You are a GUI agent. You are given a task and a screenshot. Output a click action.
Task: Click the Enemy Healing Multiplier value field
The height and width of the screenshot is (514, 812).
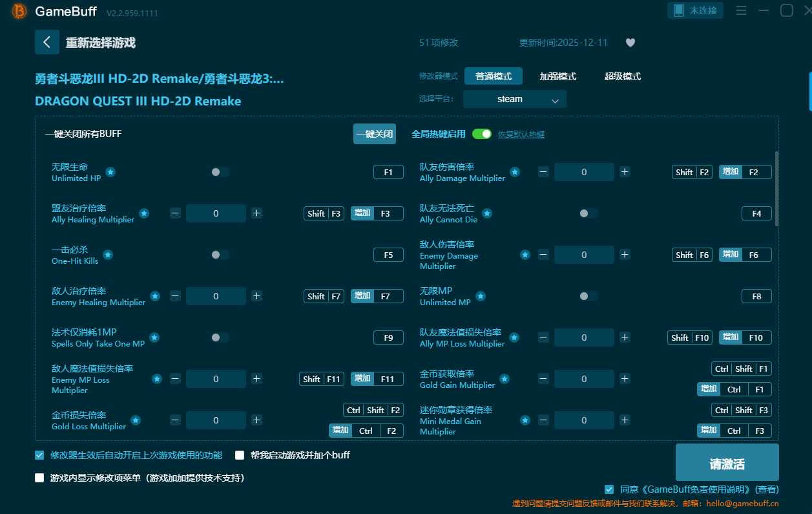point(216,296)
